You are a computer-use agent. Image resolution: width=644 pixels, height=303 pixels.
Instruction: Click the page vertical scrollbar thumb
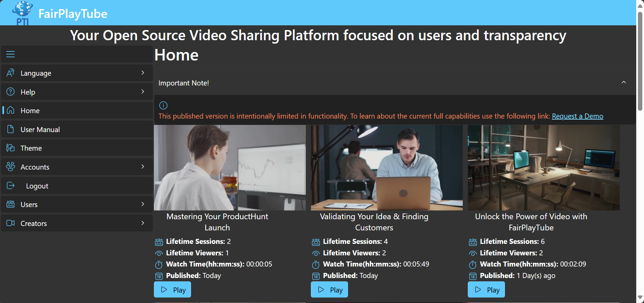click(x=640, y=61)
